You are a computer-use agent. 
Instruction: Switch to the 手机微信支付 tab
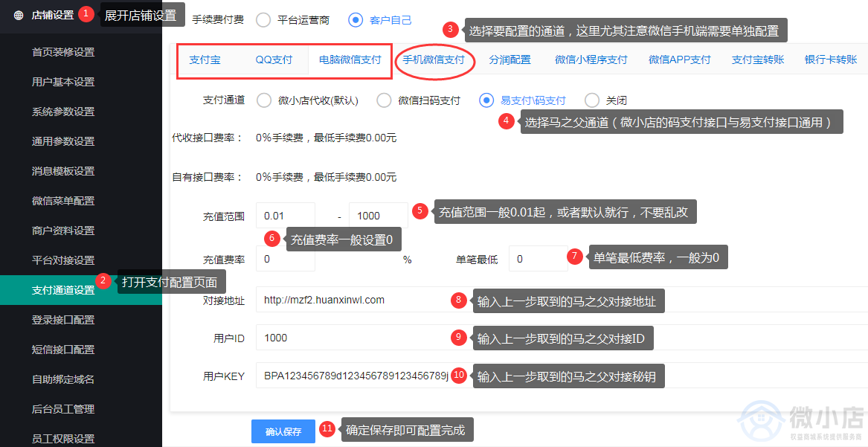coord(434,60)
